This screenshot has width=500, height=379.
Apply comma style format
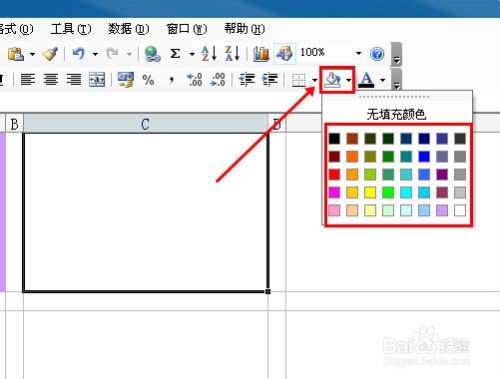[x=171, y=80]
